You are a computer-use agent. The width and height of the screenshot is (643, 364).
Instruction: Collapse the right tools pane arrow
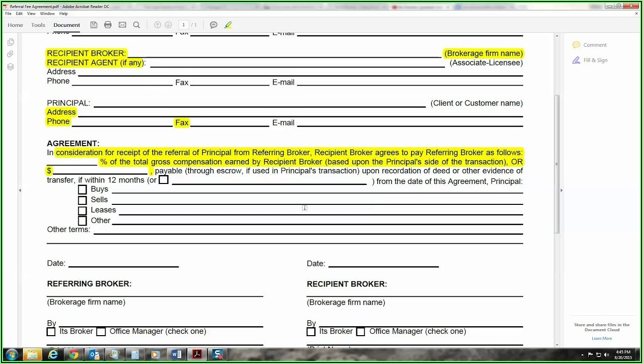(561, 190)
